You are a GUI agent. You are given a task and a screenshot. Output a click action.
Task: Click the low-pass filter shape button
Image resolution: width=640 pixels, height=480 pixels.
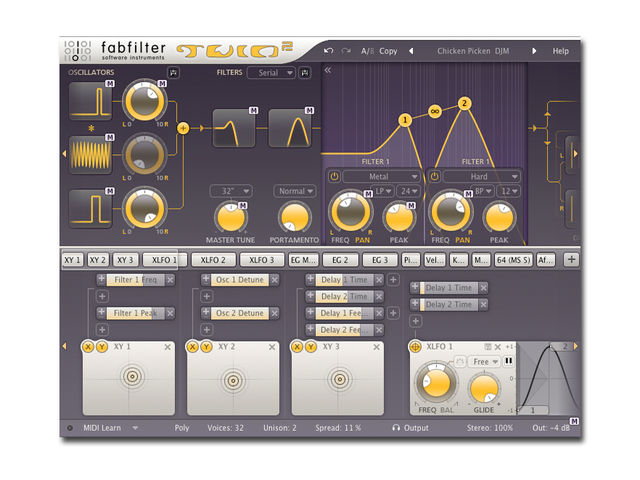tap(234, 128)
